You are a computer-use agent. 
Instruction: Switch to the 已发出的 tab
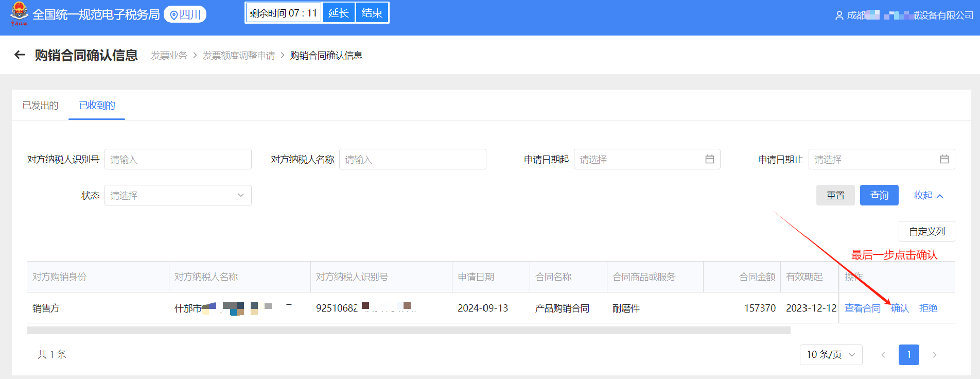tap(40, 106)
